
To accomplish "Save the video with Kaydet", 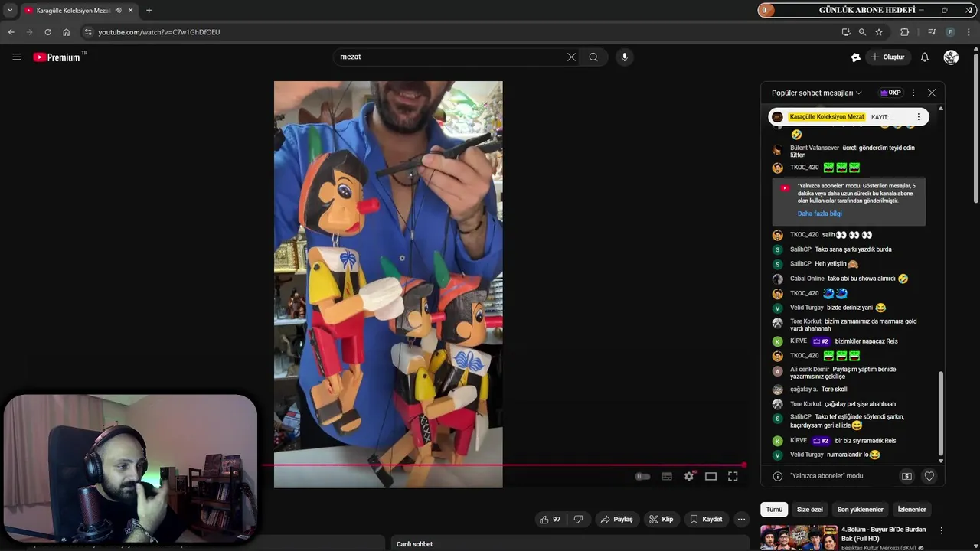I will click(x=705, y=519).
